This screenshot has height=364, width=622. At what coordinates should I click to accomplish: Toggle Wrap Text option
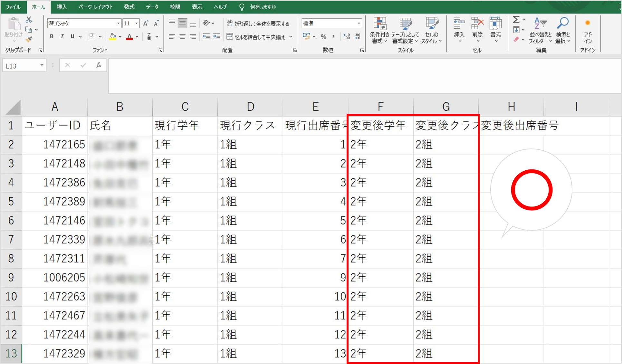pyautogui.click(x=258, y=24)
